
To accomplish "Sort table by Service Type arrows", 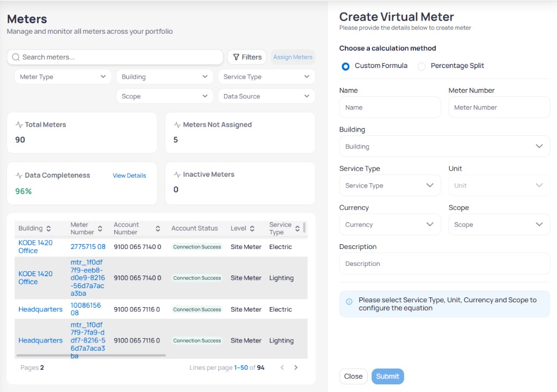I will [x=298, y=228].
